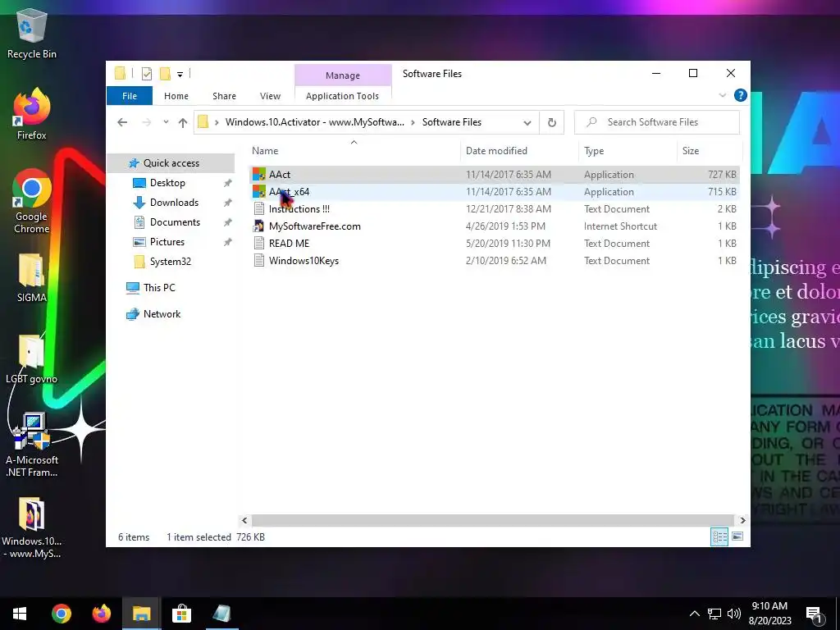
Task: Click the AAct application file icon
Action: coord(259,174)
